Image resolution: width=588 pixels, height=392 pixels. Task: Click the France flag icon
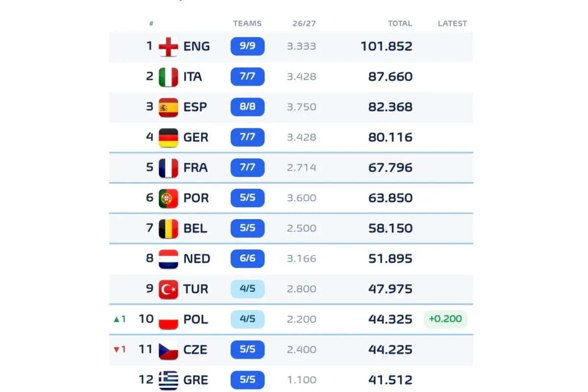(x=169, y=168)
